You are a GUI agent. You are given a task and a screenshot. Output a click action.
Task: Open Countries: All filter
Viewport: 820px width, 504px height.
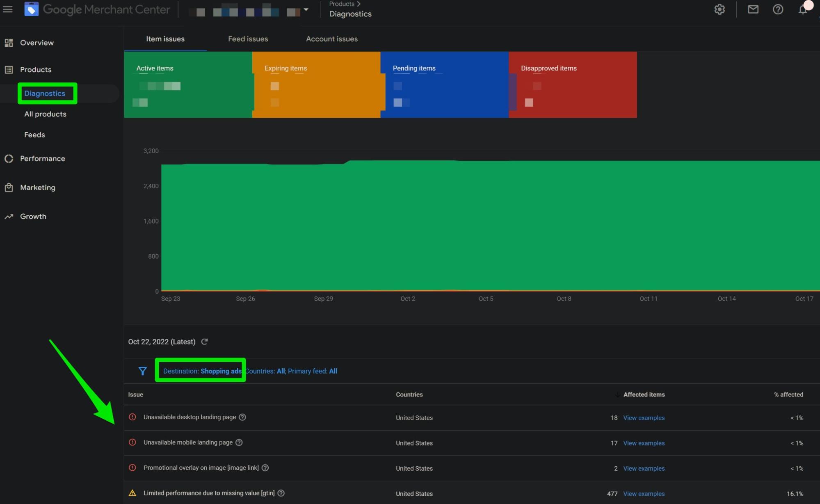coord(265,371)
